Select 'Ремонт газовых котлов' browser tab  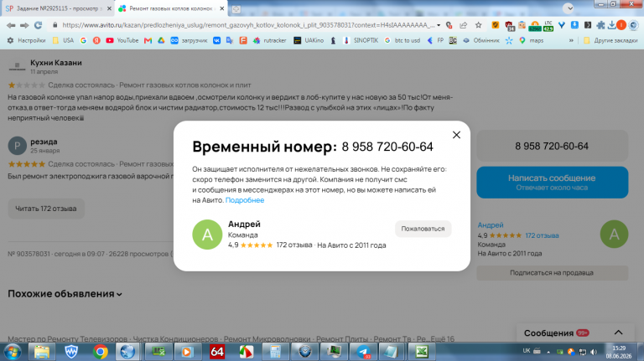point(172,8)
